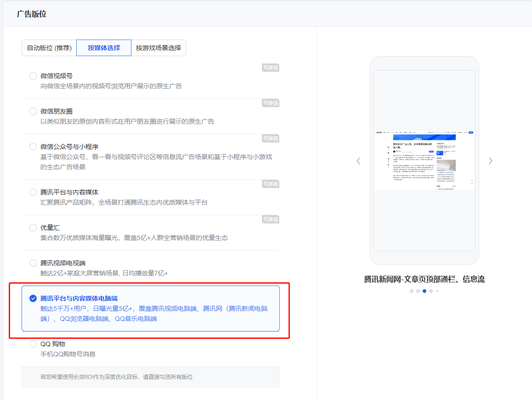Click 可多选 badge on 微信公众号与小程序

pyautogui.click(x=271, y=138)
